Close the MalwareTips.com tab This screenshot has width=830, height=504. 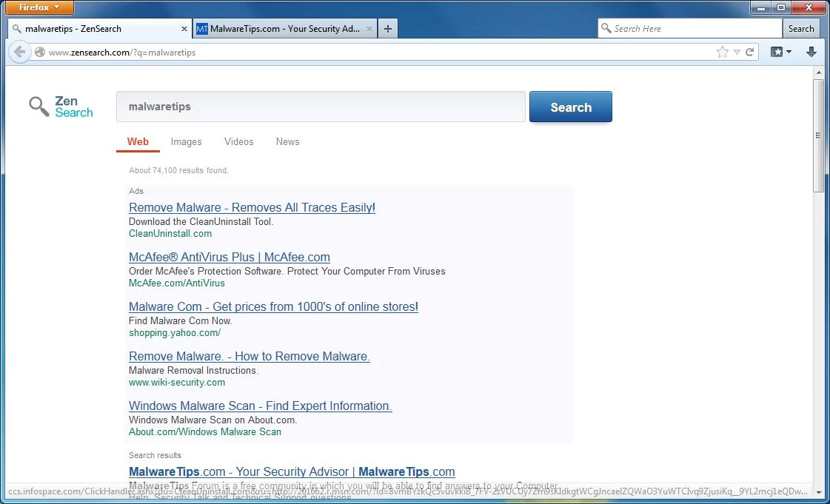[369, 29]
